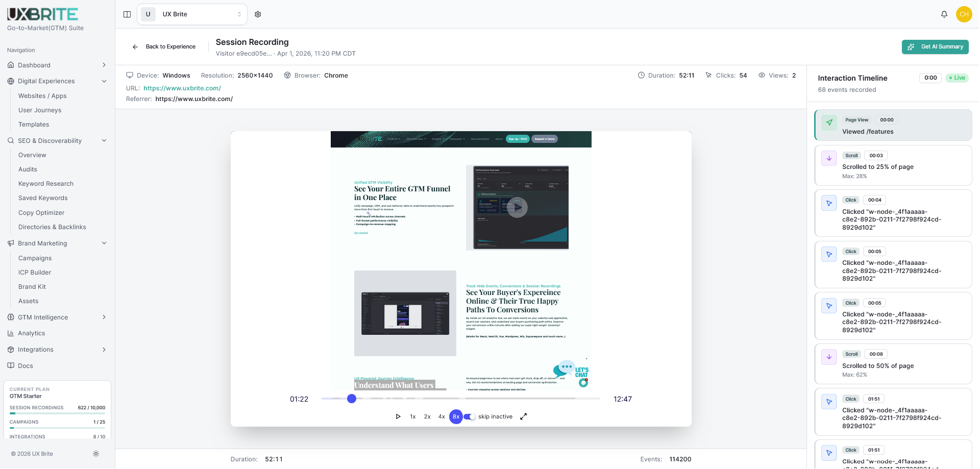The height and width of the screenshot is (469, 980).
Task: Click the Get AI Summary button
Action: click(935, 47)
